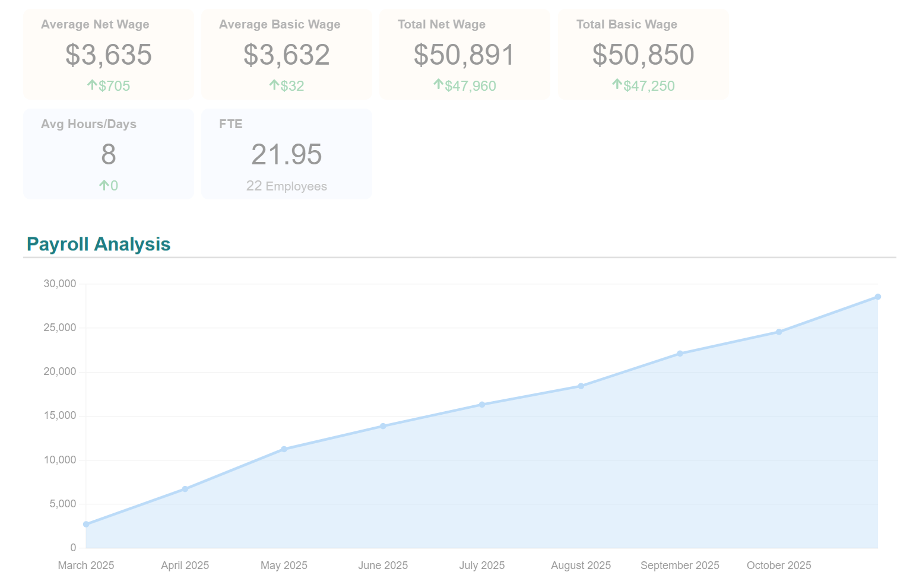Pick the October 2025 data point
This screenshot has width=913, height=588.
click(x=779, y=332)
